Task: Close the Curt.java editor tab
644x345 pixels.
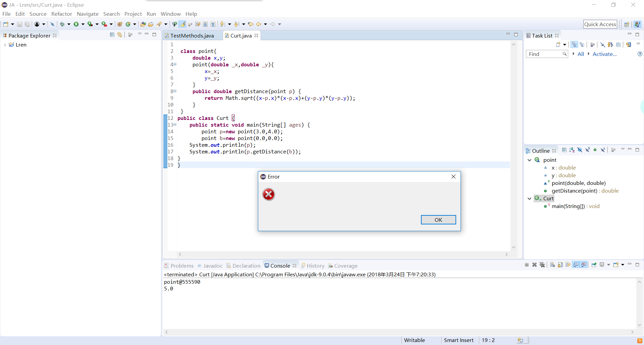Action: (x=256, y=36)
